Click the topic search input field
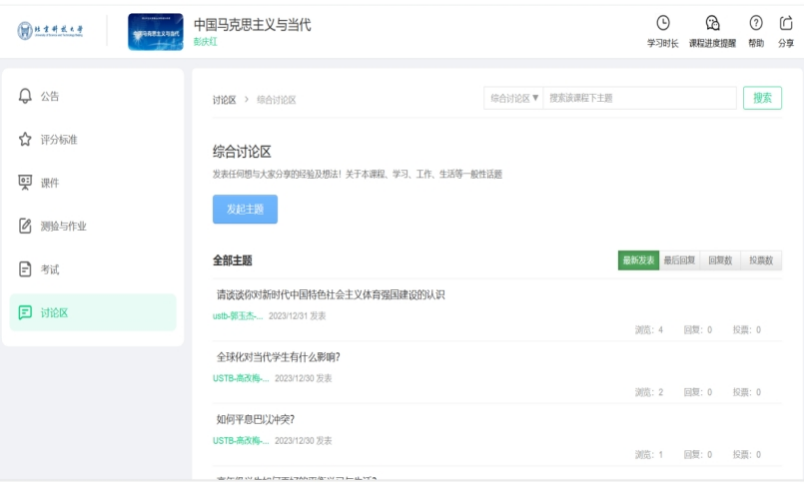The width and height of the screenshot is (805, 483). pyautogui.click(x=638, y=98)
